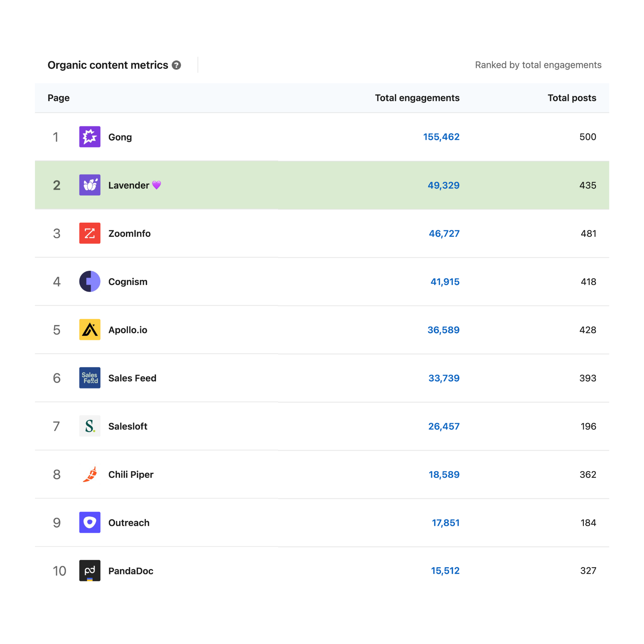Image resolution: width=644 pixels, height=644 pixels.
Task: Open ZoomInfo's 46,727 engagements link
Action: [444, 233]
